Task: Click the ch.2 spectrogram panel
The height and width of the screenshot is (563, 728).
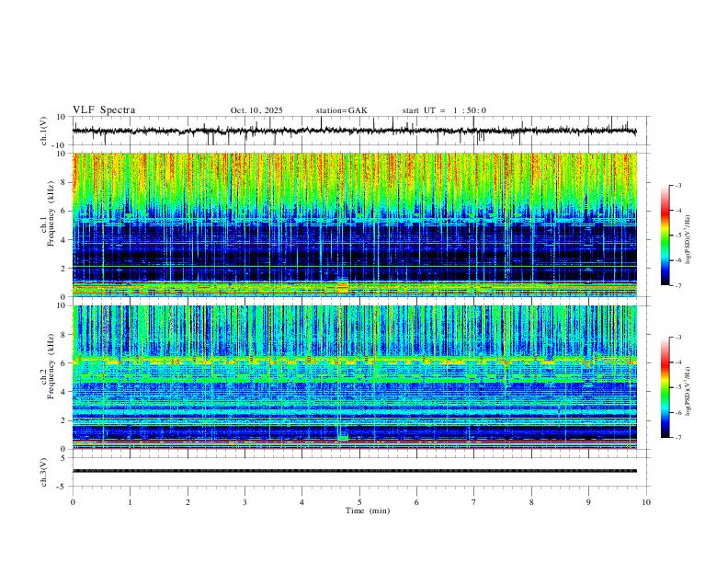Action: pos(354,377)
